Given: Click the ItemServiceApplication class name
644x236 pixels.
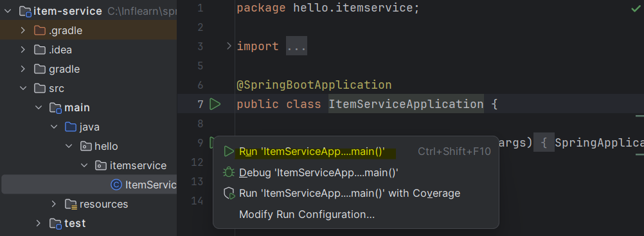Looking at the screenshot, I should [406, 104].
